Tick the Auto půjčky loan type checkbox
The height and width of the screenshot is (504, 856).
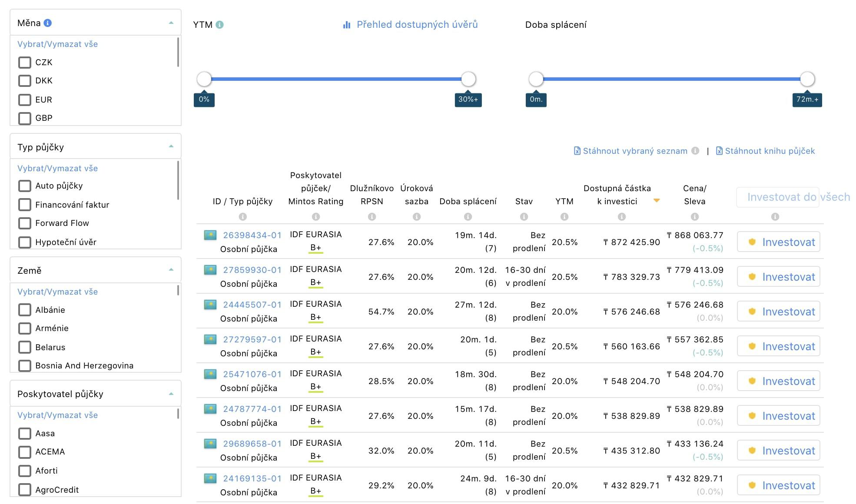tap(25, 186)
